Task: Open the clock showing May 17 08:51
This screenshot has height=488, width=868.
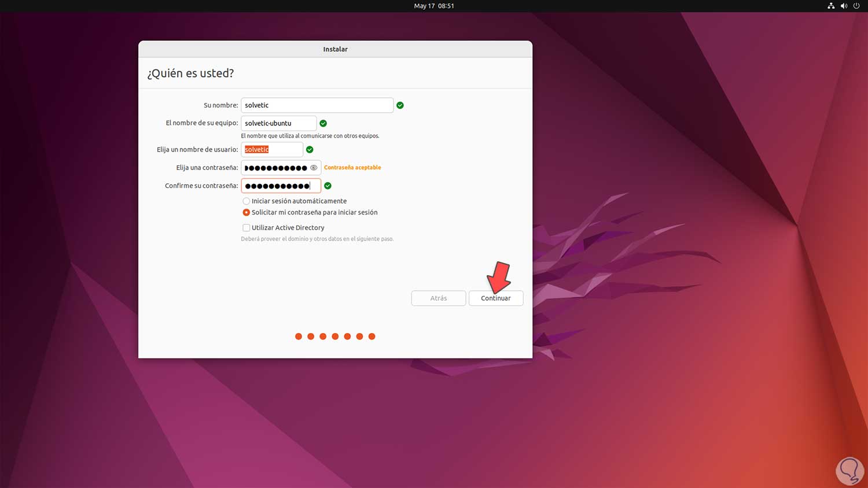Action: [434, 6]
